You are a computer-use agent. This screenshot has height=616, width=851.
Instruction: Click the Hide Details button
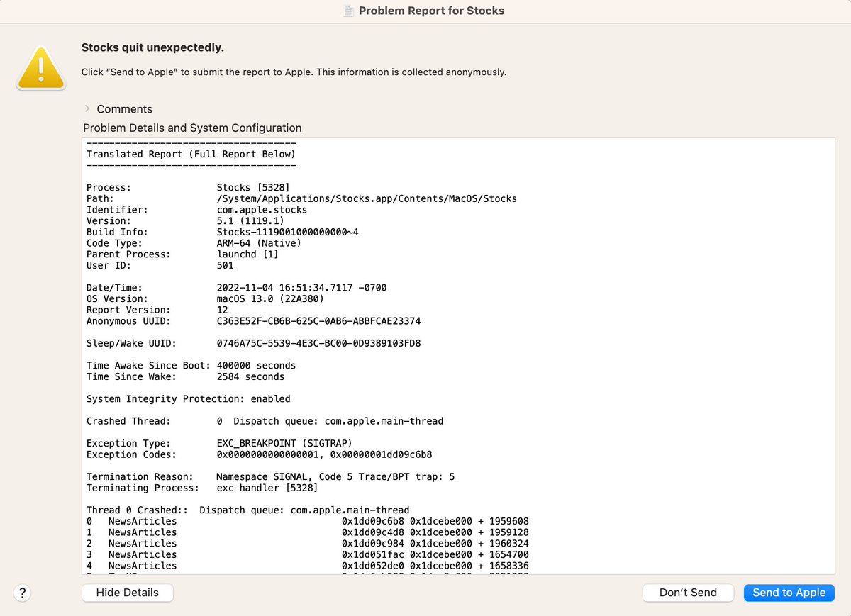[128, 593]
